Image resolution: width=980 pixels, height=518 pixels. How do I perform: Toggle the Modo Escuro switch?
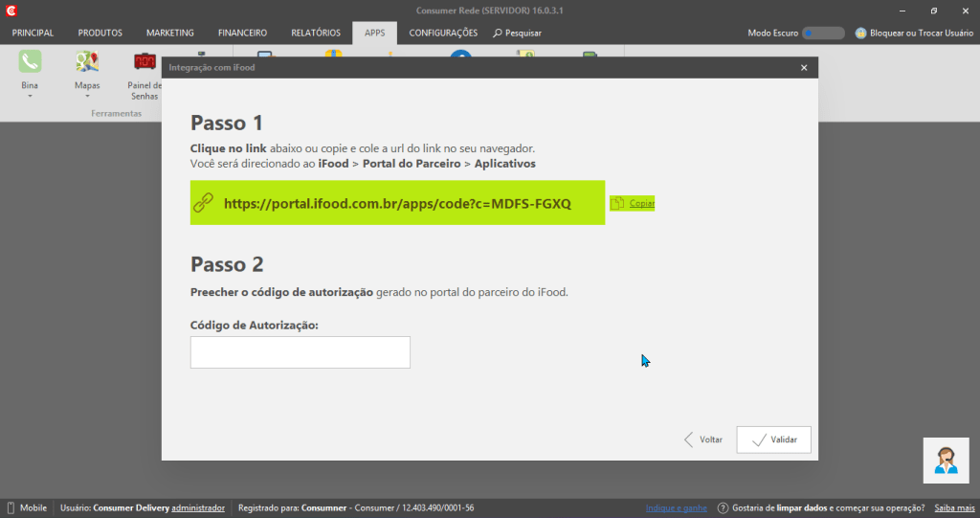[823, 34]
